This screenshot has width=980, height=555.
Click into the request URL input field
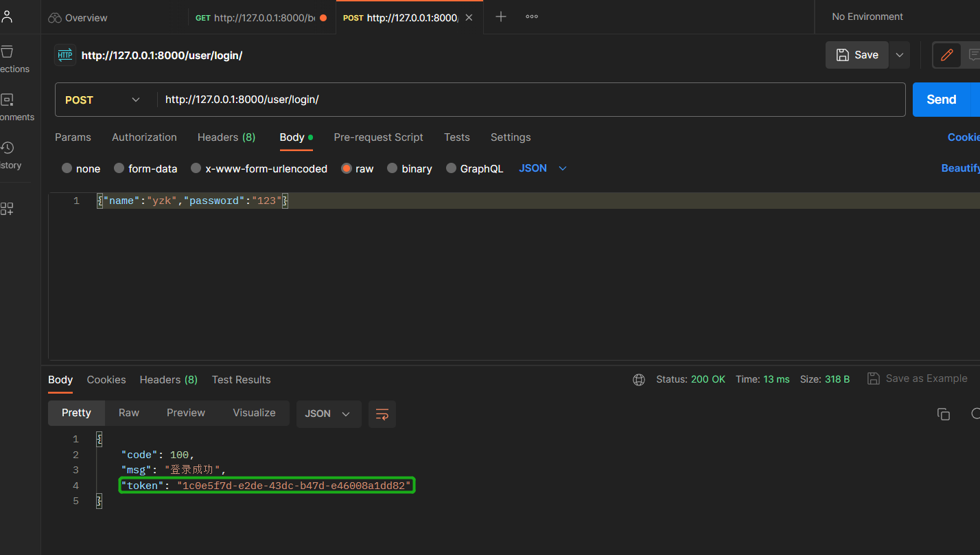point(531,100)
